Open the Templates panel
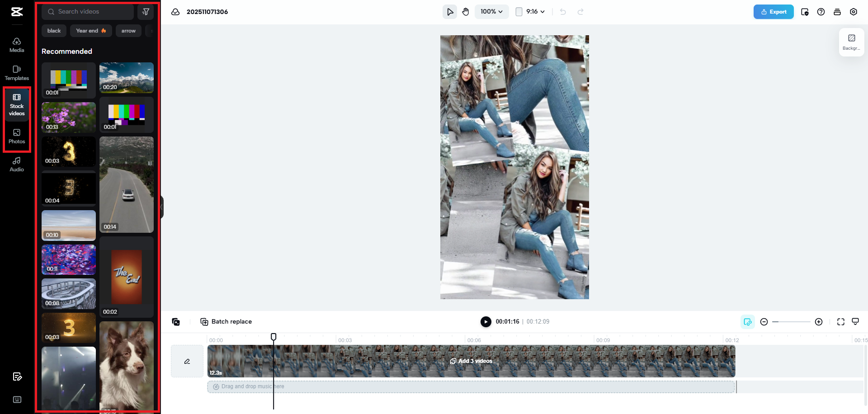 pyautogui.click(x=17, y=72)
